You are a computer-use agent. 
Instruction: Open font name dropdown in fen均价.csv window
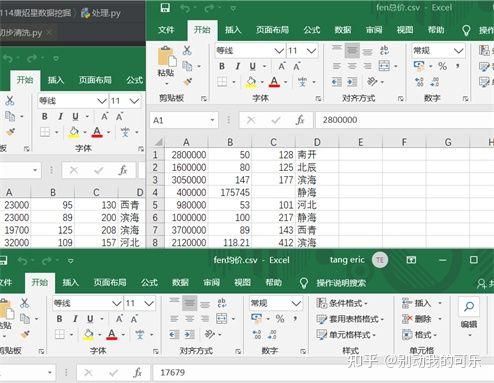116,303
